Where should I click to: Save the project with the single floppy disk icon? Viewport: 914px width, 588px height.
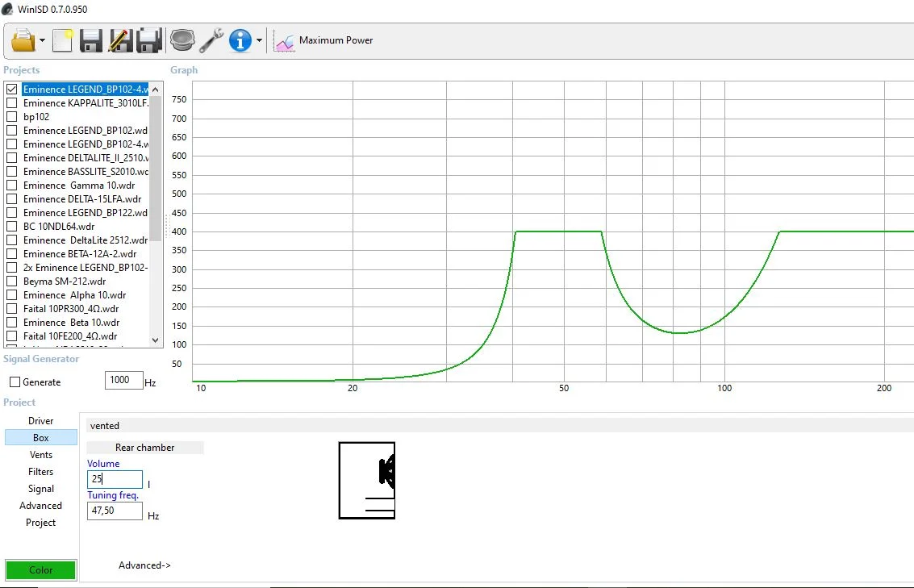click(x=90, y=40)
